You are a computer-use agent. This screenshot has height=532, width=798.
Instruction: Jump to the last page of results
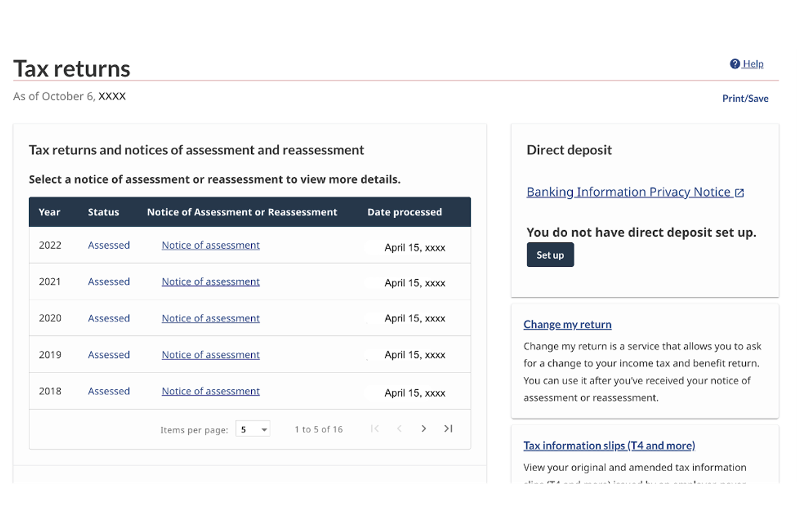[x=448, y=429]
